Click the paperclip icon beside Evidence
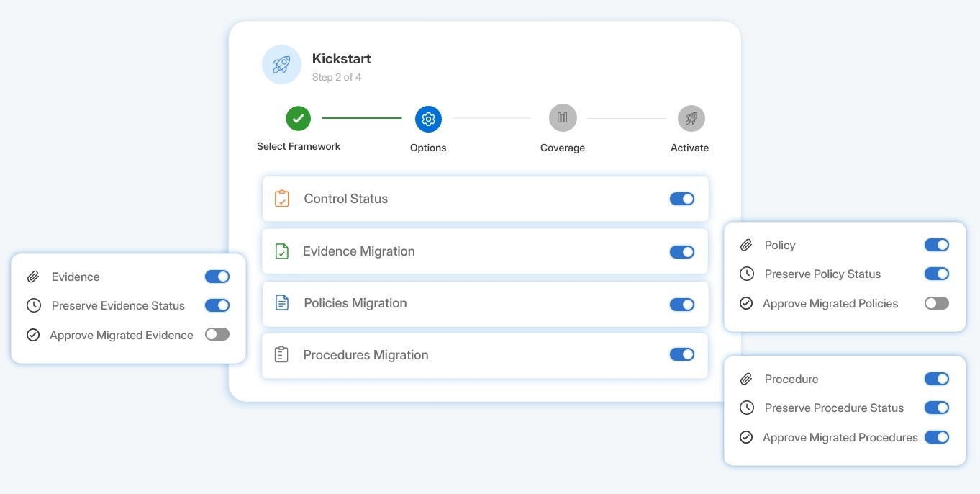The width and height of the screenshot is (980, 494). [33, 277]
